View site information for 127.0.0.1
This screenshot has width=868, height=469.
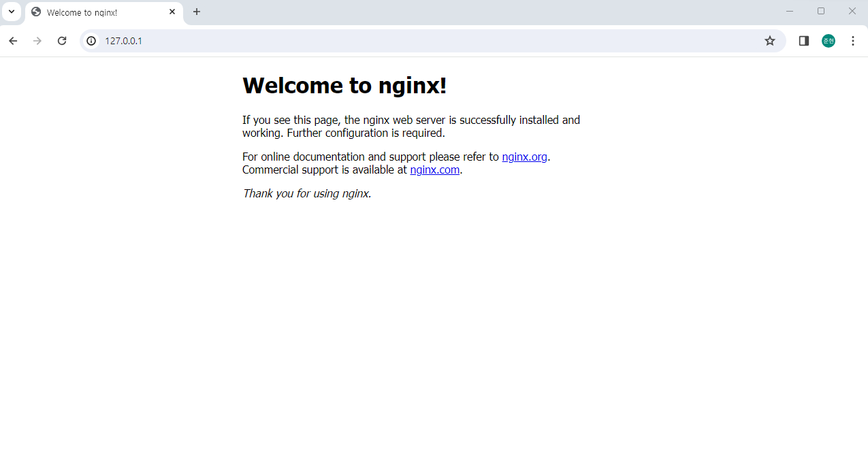(91, 41)
